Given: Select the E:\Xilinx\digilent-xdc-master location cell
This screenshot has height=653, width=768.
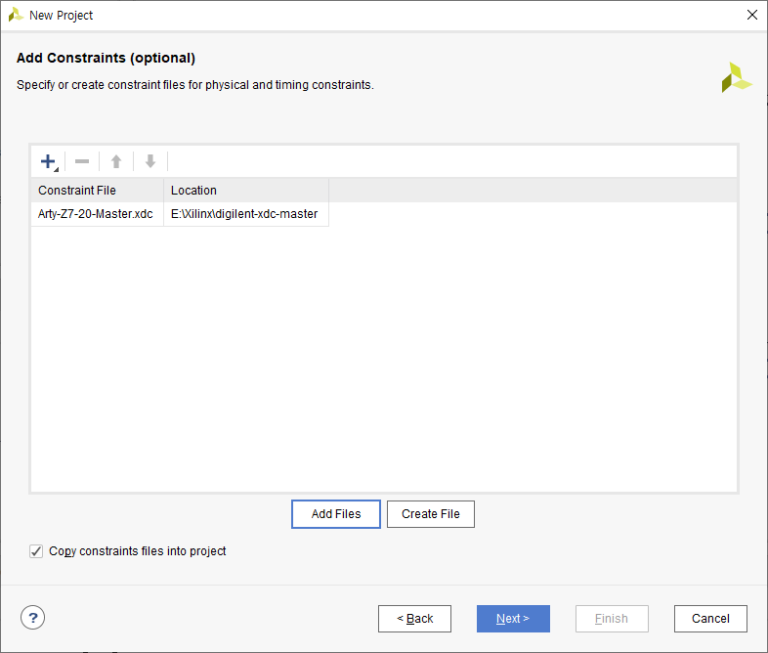Looking at the screenshot, I should (246, 214).
